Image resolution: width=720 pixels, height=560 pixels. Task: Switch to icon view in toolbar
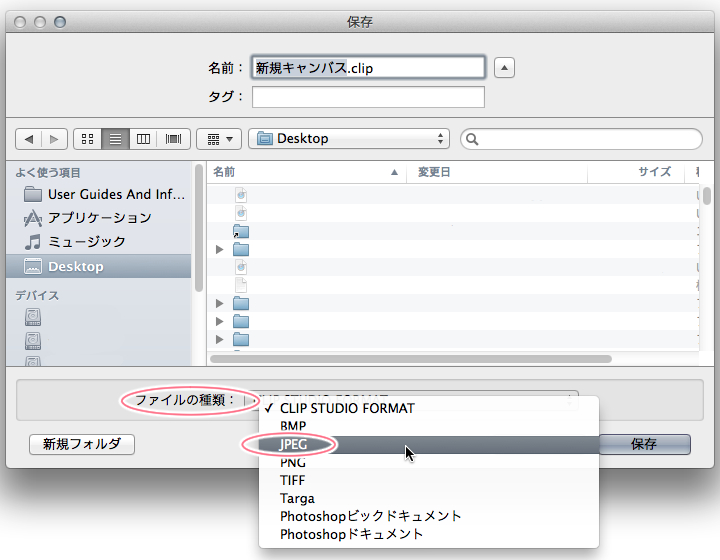click(x=88, y=139)
